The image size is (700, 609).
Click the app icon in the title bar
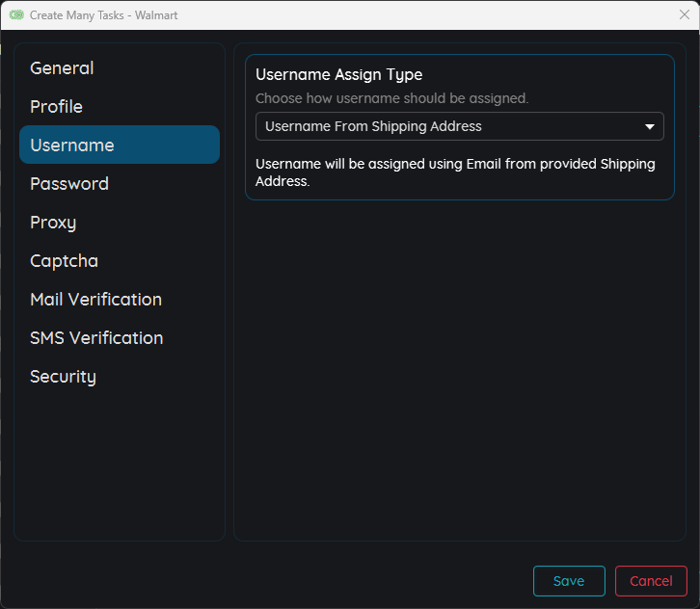(16, 15)
